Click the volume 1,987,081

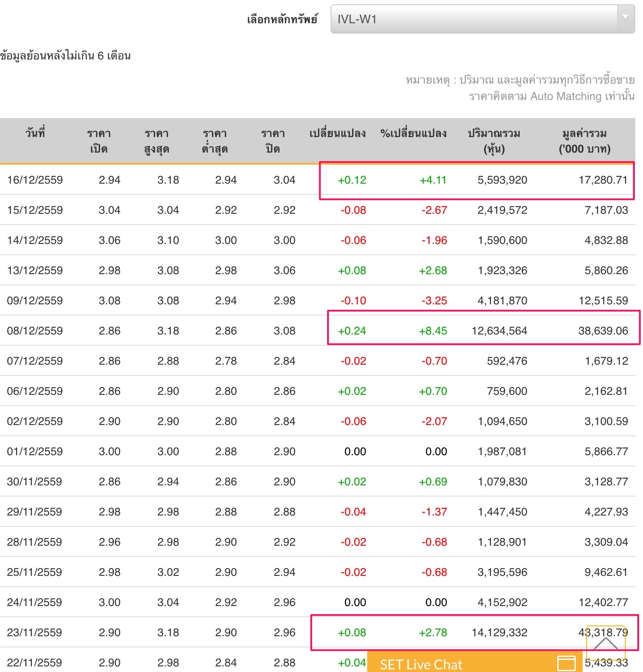click(x=503, y=451)
